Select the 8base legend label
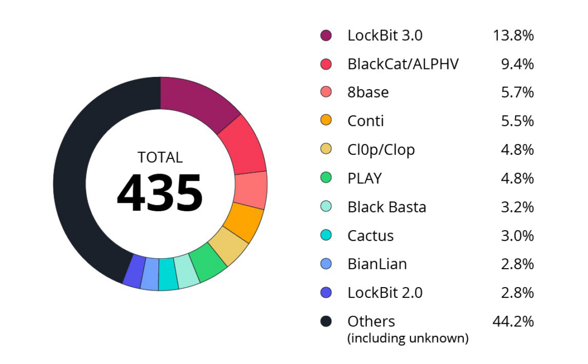 point(368,92)
